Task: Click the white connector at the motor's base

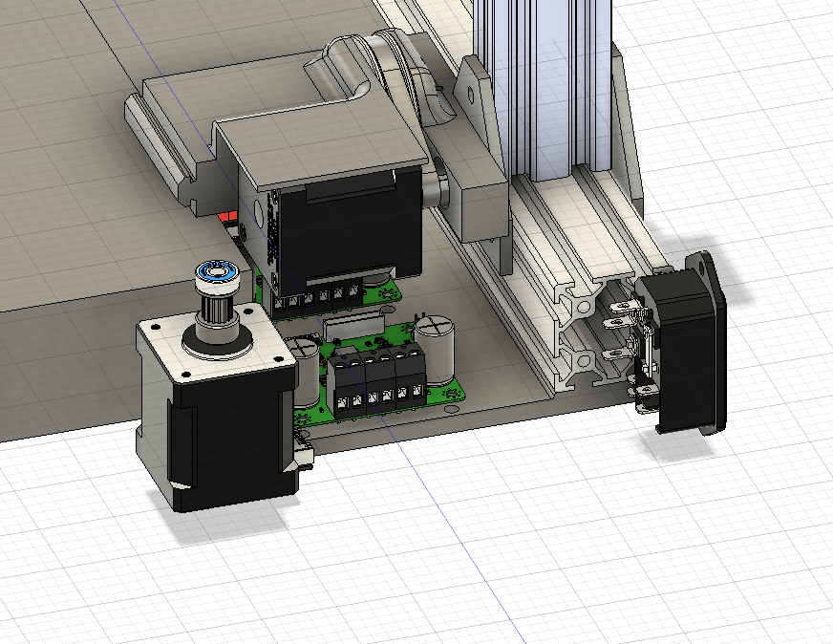Action: pyautogui.click(x=305, y=451)
